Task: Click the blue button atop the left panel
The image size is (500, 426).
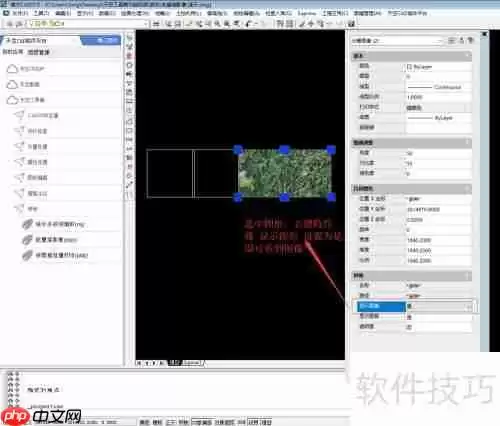Action: click(x=101, y=40)
